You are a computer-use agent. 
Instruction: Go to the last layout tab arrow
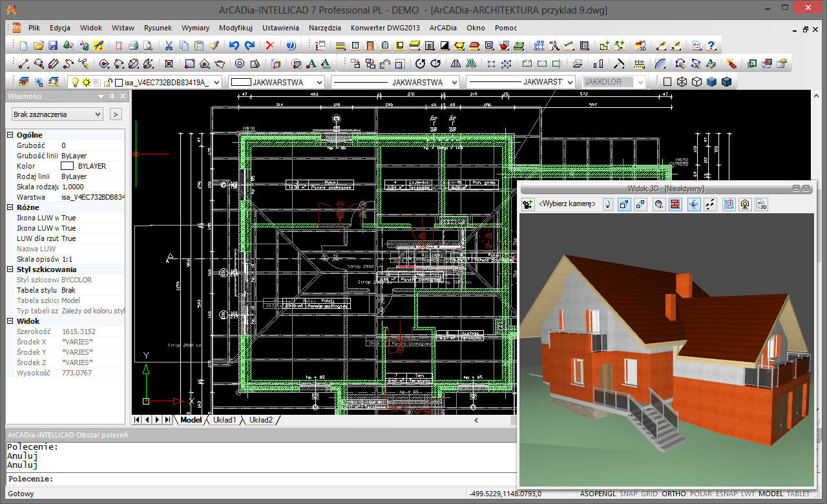coord(167,420)
